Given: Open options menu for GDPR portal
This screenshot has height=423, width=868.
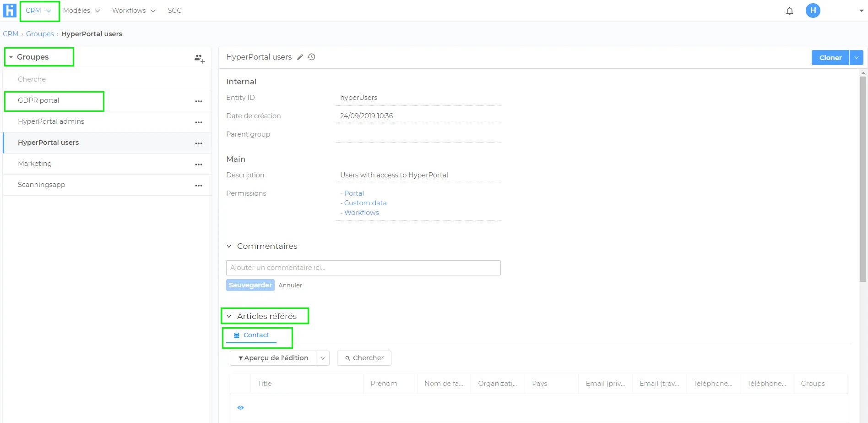Looking at the screenshot, I should coord(199,101).
